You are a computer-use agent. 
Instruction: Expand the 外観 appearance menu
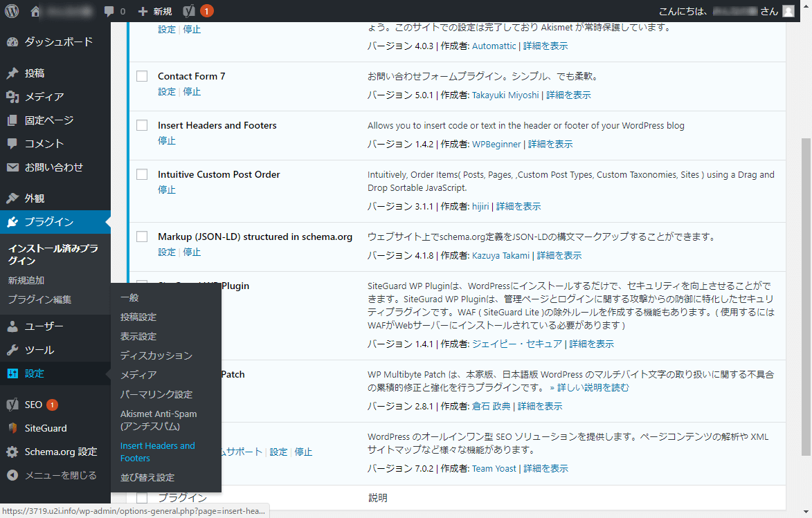35,198
